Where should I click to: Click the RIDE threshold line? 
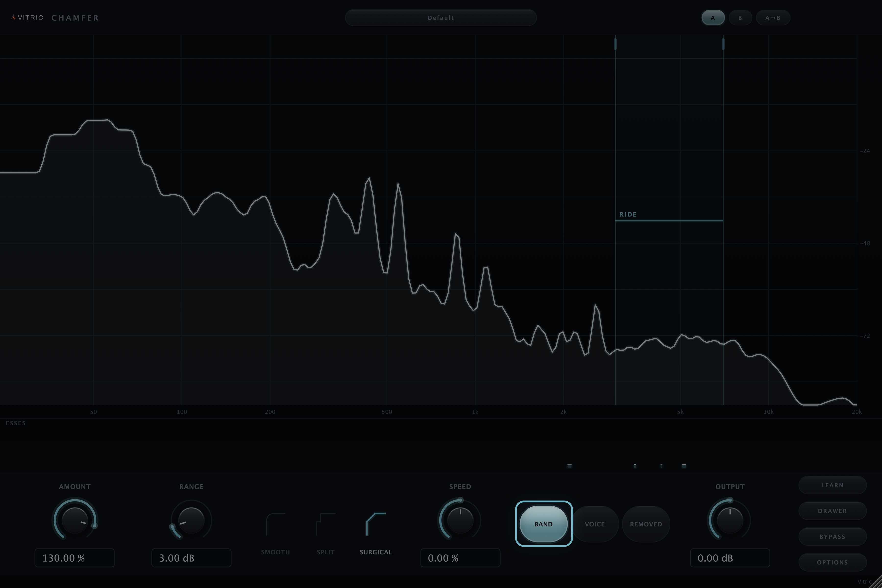pyautogui.click(x=669, y=220)
